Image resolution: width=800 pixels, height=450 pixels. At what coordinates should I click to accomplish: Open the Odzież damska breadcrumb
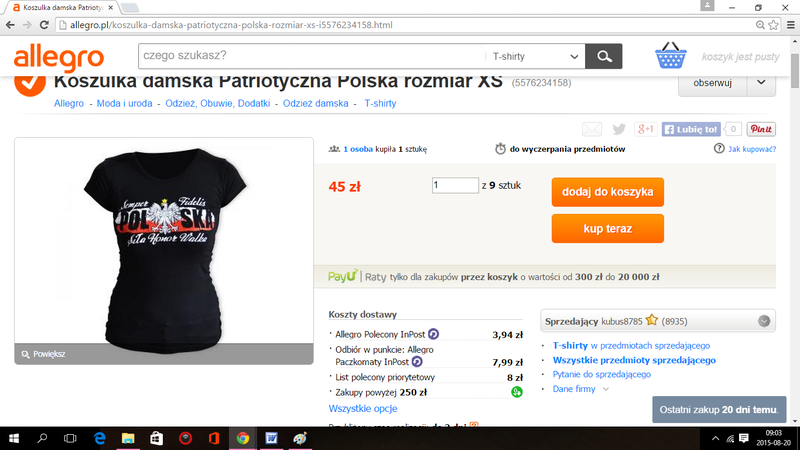(315, 103)
